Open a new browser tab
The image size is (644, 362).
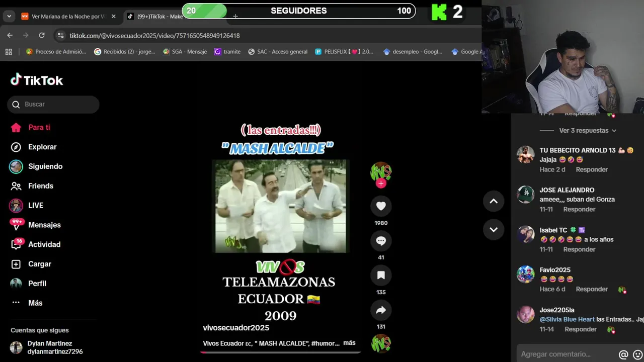coord(235,16)
